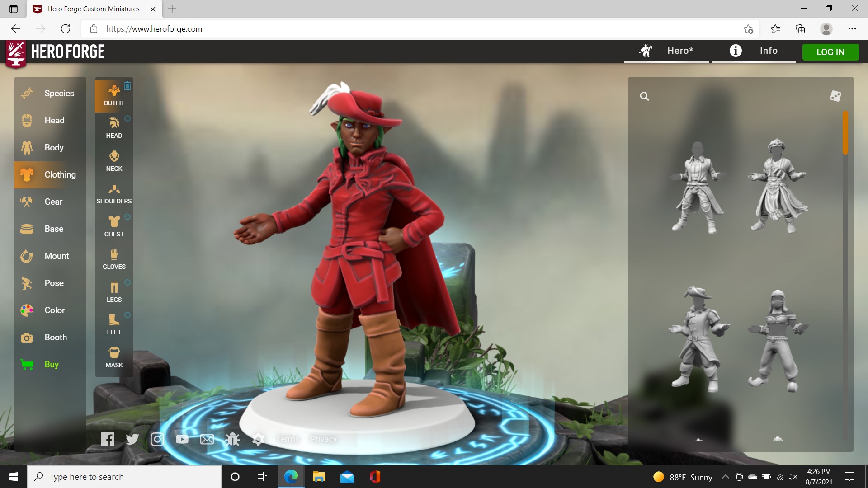Toggle the circle indicator beside HEAD
Viewport: 868px width, 488px height.
[127, 118]
